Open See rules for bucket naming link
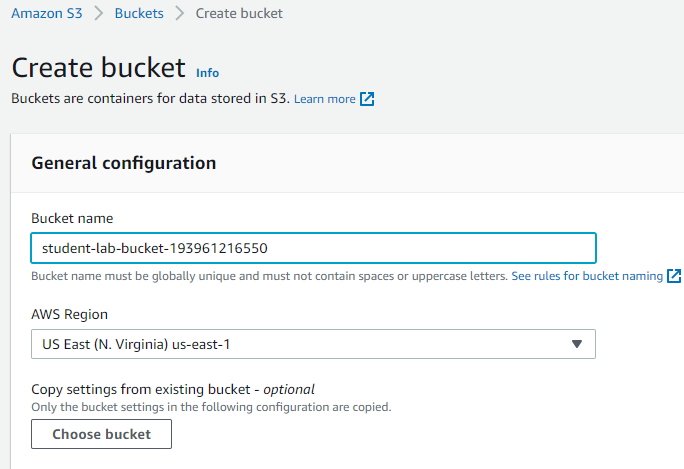 [x=587, y=276]
